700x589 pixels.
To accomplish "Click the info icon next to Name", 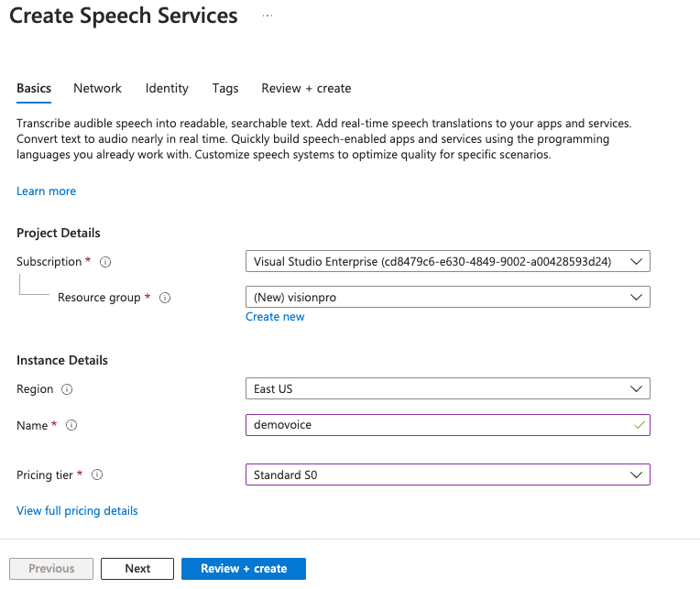I will coord(71,426).
